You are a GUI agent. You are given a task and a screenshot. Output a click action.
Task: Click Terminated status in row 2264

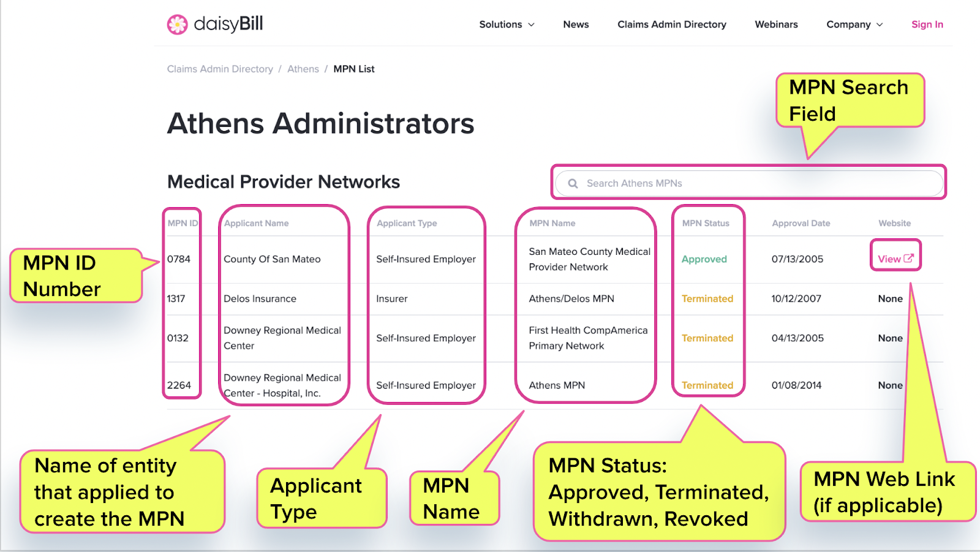[707, 385]
